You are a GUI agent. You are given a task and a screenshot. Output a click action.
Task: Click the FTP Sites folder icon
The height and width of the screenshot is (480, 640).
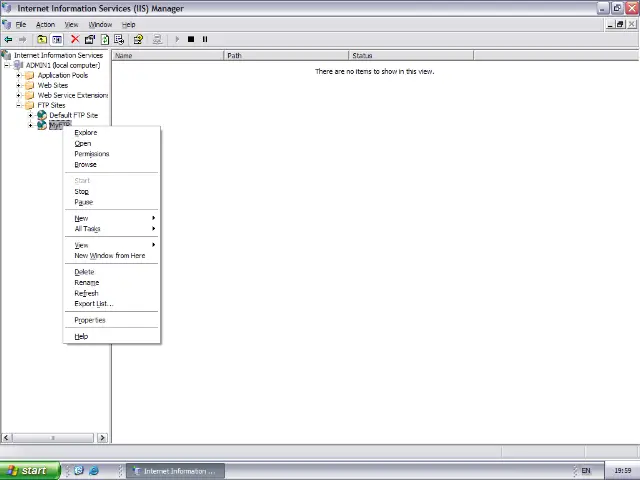29,105
